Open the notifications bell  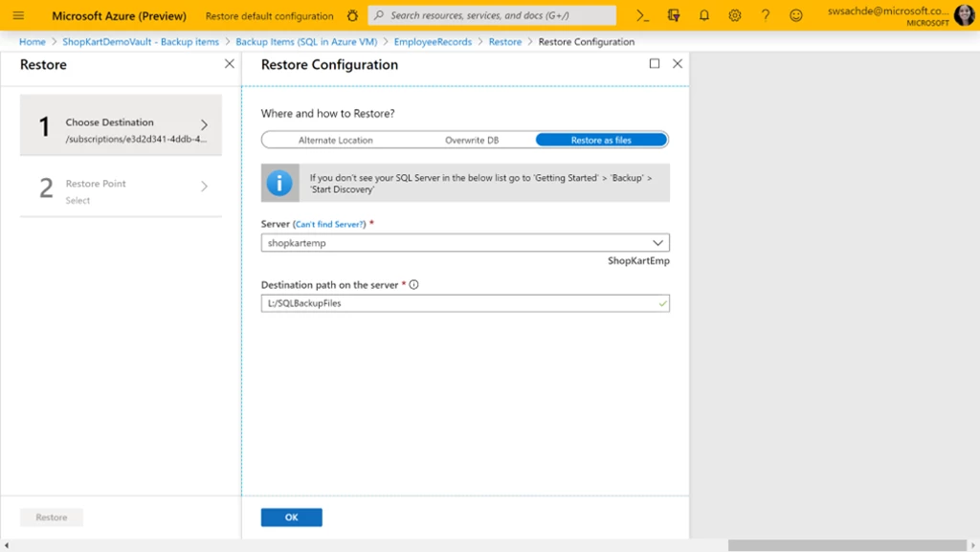[703, 15]
